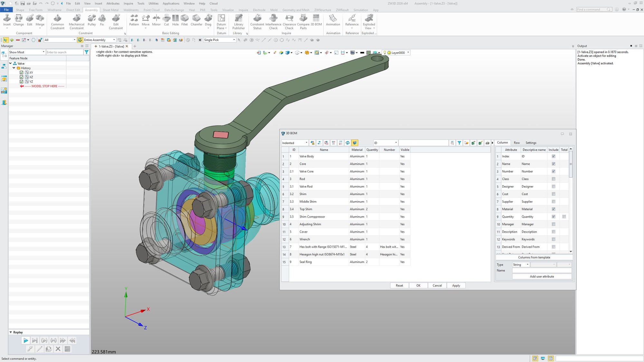Click the Apply button
Viewport: 644px width, 362px height.
[456, 285]
